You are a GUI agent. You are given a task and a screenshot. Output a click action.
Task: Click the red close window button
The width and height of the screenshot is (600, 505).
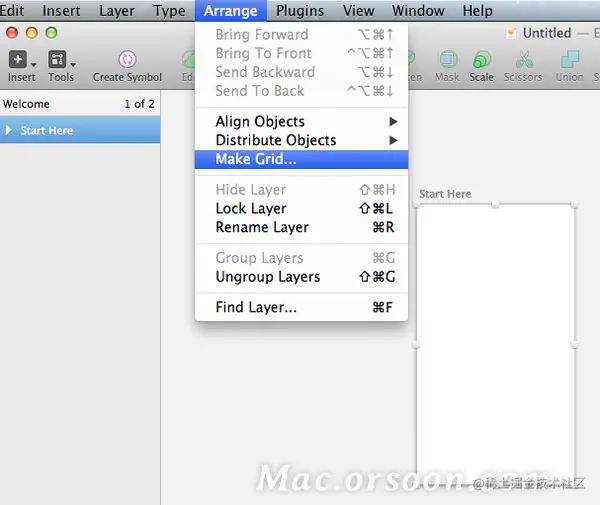point(12,33)
